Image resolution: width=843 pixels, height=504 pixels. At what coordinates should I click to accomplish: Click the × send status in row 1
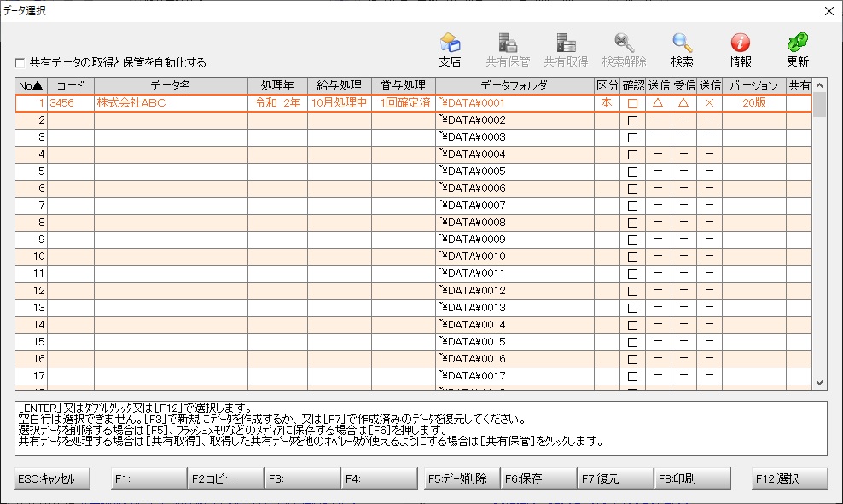[709, 103]
